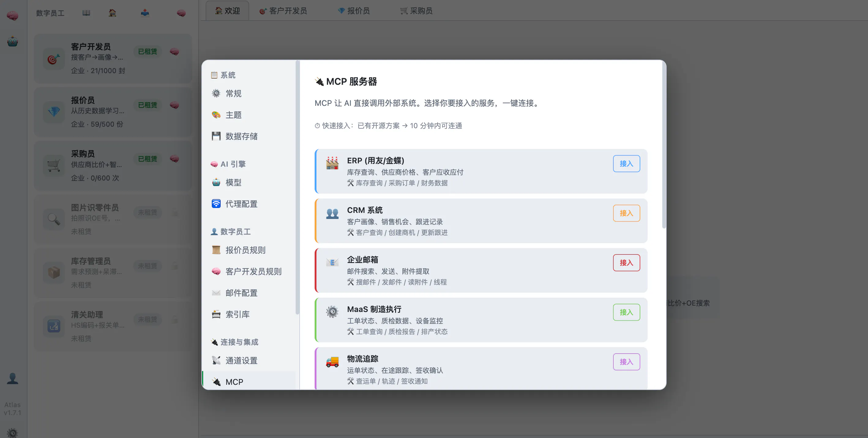Connect MaaS 制造执行 via 接入 button
Screen dimensions: 868x438
[x=626, y=312]
